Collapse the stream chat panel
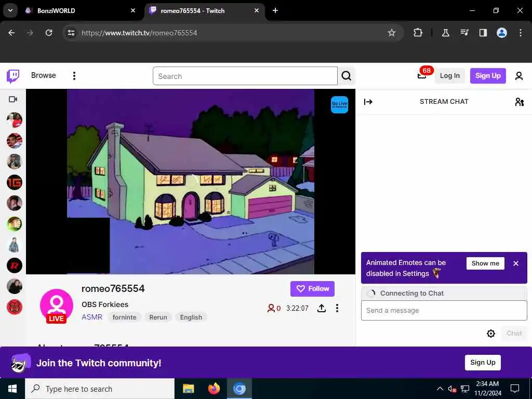 click(368, 102)
